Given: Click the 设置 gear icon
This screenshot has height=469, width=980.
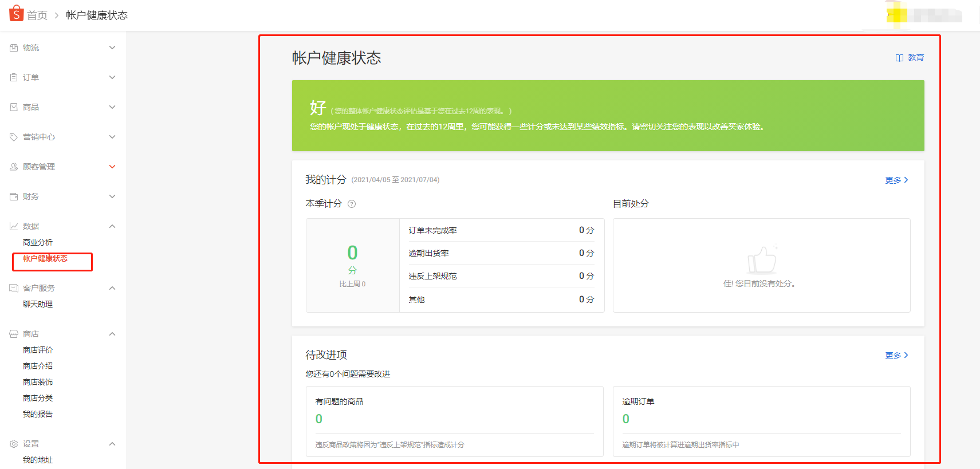Looking at the screenshot, I should point(14,444).
